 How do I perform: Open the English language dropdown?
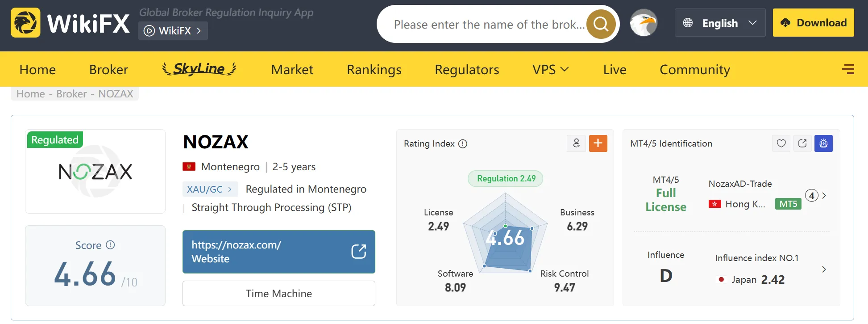click(x=720, y=23)
